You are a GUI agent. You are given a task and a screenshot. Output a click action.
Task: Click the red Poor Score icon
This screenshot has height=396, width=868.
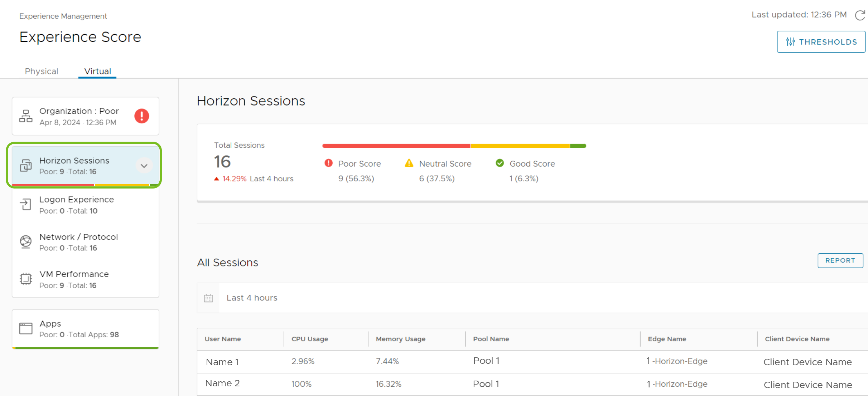pyautogui.click(x=328, y=163)
